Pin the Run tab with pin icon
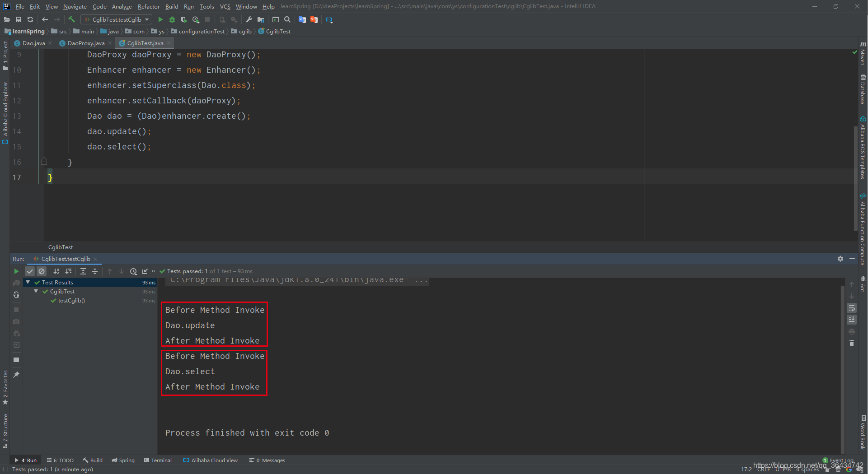 coord(16,375)
